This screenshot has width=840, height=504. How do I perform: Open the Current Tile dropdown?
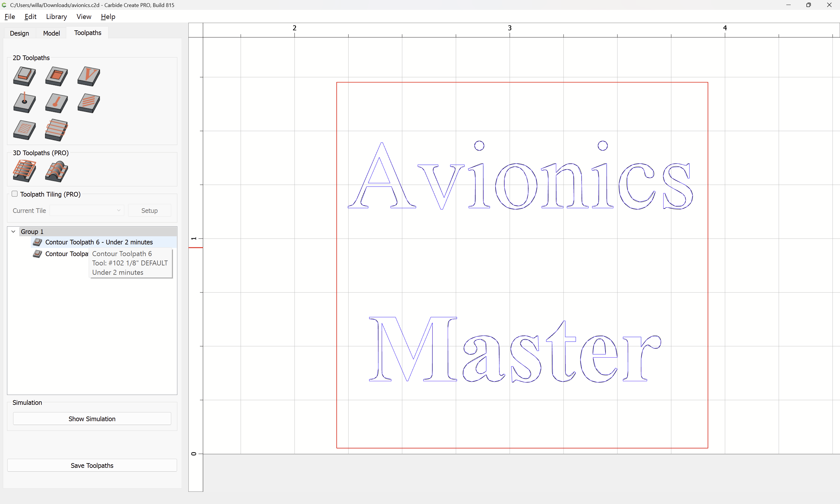(x=87, y=211)
